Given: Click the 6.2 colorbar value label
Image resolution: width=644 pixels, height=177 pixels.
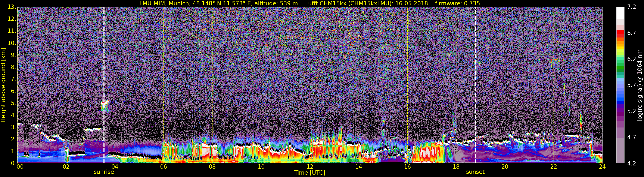Looking at the screenshot, I should coord(632,59).
